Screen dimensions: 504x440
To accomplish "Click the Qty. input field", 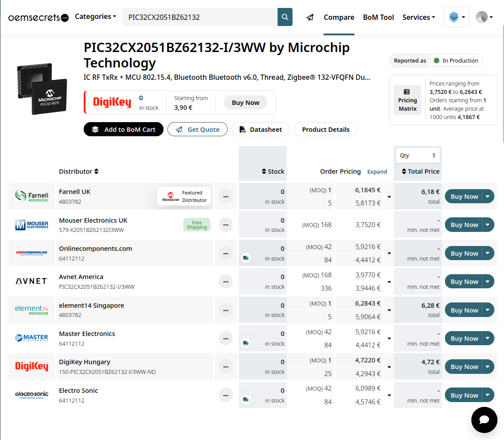I will click(x=418, y=156).
